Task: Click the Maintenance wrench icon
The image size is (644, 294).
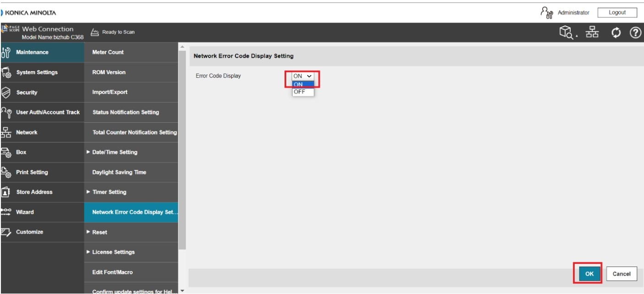Action: tap(6, 52)
